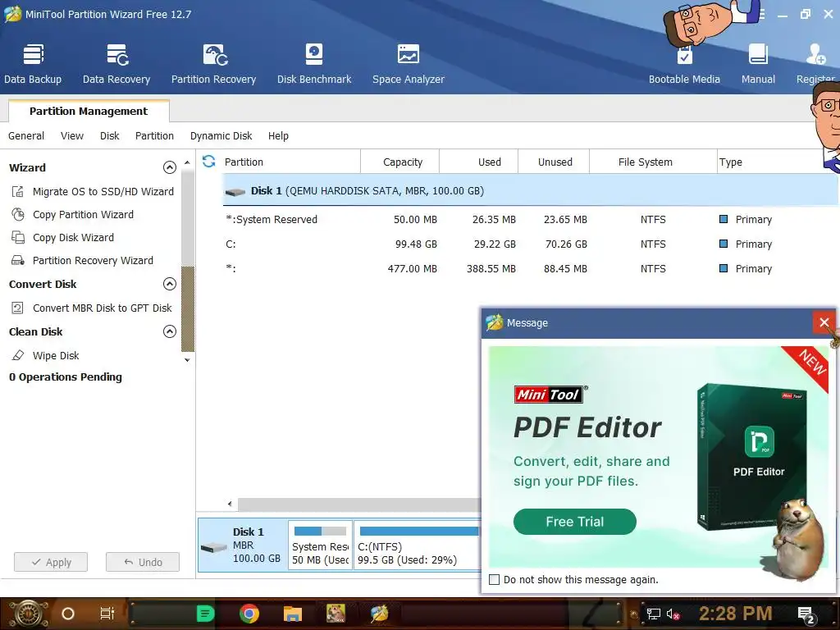Click Free Trial in PDF Editor ad

575,521
